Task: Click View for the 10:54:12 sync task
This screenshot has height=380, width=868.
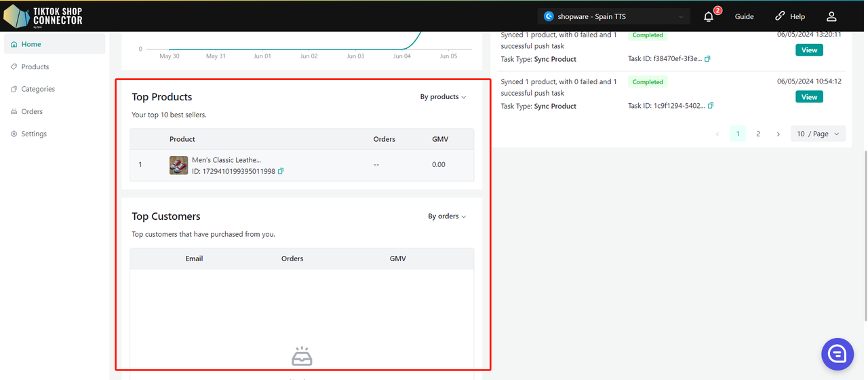Action: [x=809, y=97]
